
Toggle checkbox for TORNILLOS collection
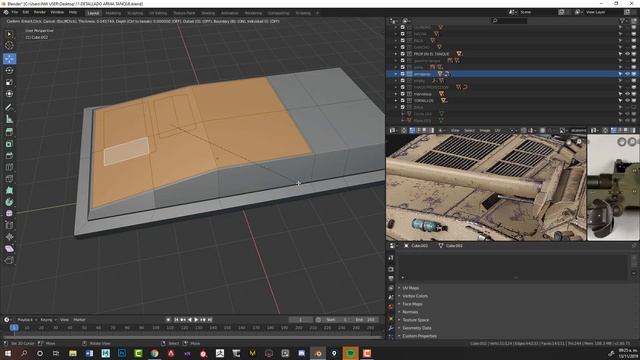click(x=402, y=100)
